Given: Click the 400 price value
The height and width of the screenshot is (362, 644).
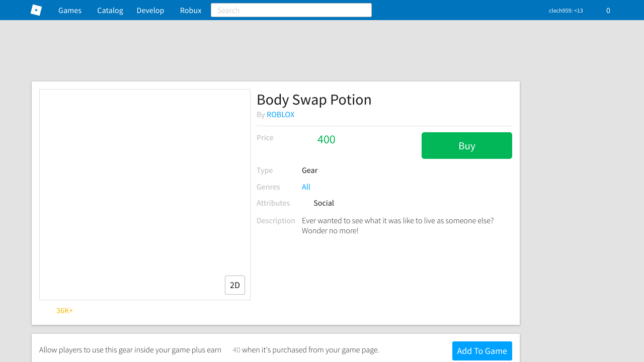Looking at the screenshot, I should click(x=326, y=140).
